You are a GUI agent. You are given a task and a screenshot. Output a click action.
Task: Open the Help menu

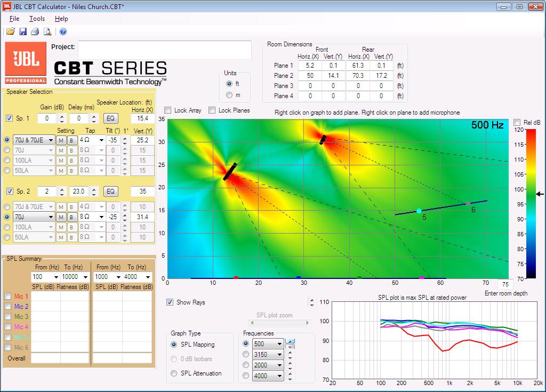tap(61, 19)
